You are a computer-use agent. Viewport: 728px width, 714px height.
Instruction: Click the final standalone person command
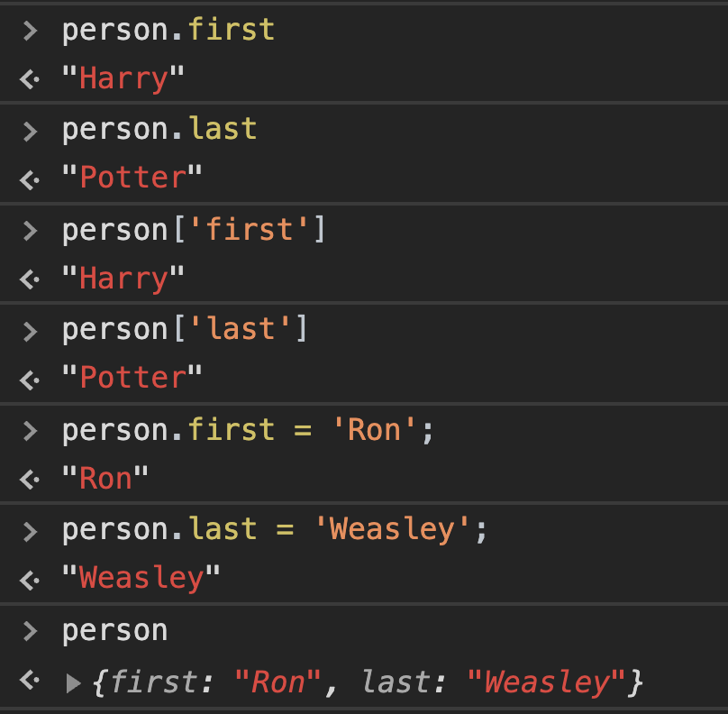tap(114, 630)
